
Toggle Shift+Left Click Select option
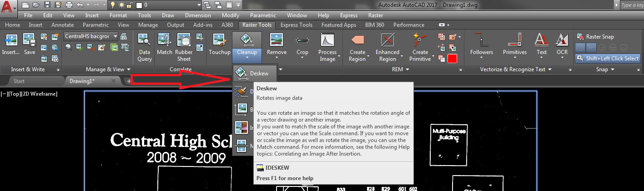(x=608, y=58)
